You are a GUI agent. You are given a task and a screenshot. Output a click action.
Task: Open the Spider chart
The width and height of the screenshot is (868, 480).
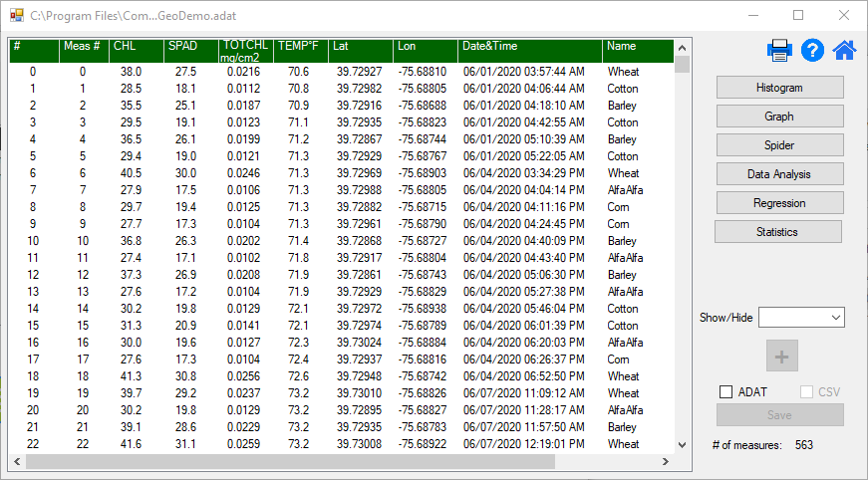[x=779, y=145]
